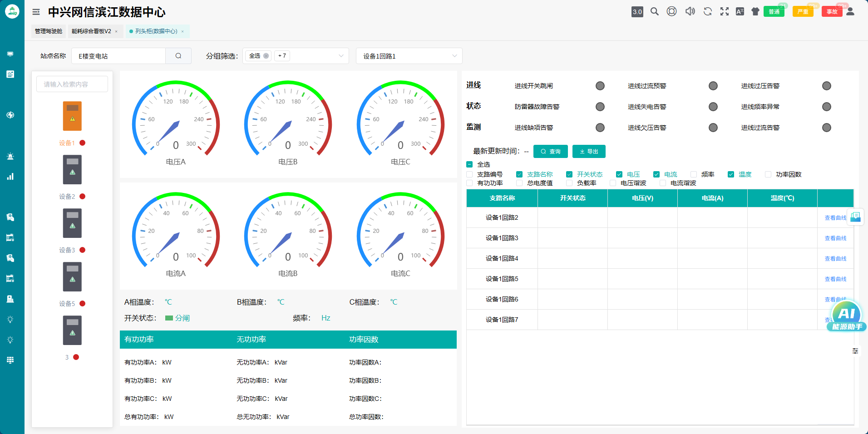Enable the 频率 column checkbox
The height and width of the screenshot is (434, 868).
click(694, 174)
